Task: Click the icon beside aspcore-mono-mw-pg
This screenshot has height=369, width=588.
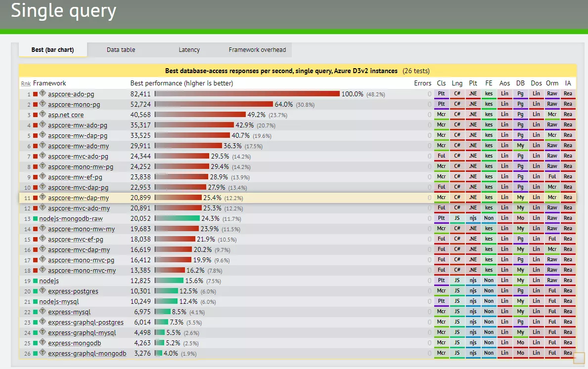Action: coord(43,165)
